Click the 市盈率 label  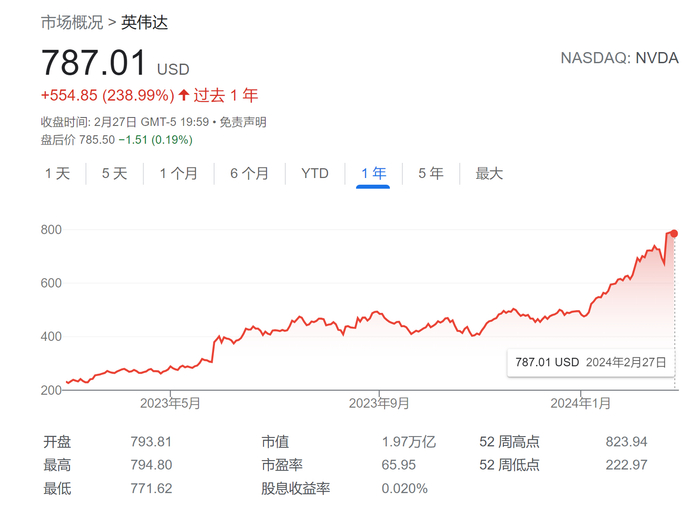click(282, 465)
